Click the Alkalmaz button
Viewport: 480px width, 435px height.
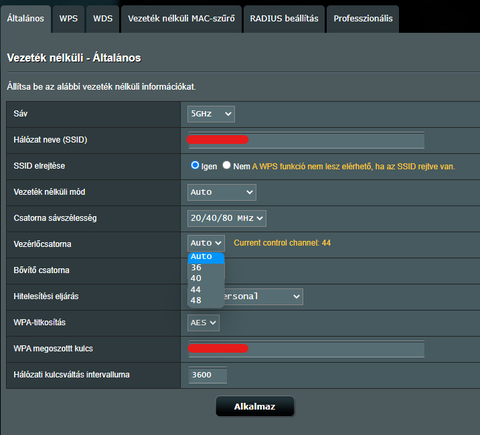click(x=255, y=406)
